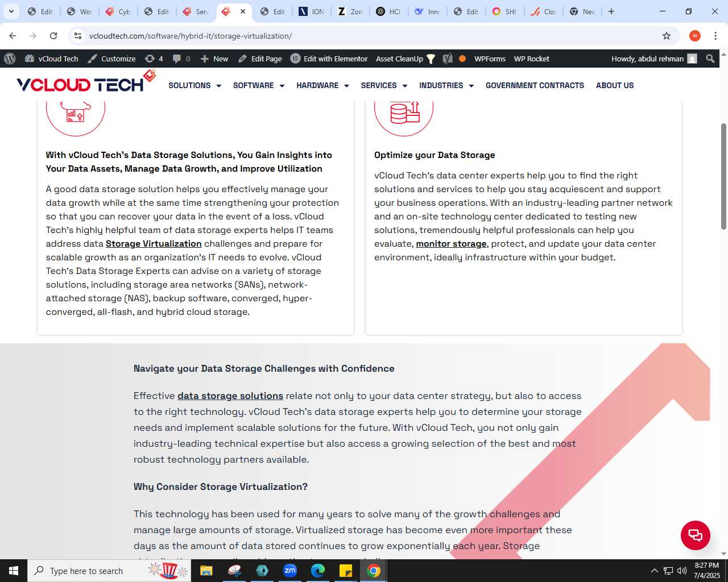
Task: Switch to the Wor browser tab
Action: coord(80,11)
